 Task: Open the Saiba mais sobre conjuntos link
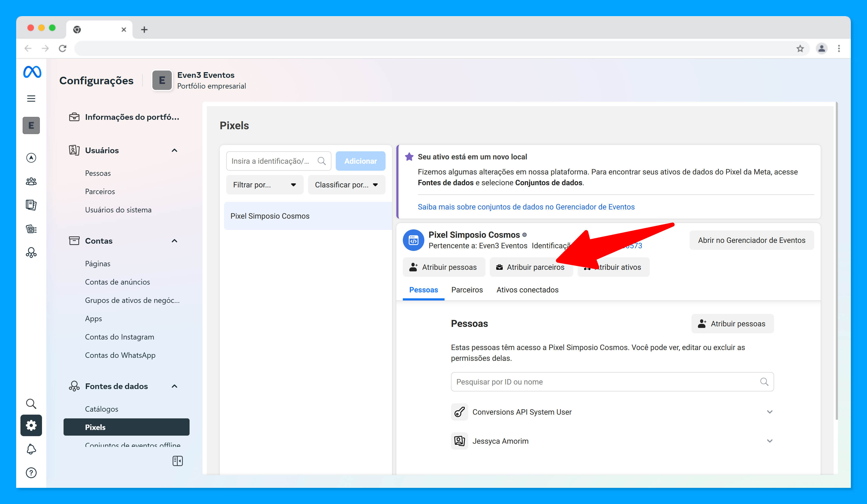point(526,207)
